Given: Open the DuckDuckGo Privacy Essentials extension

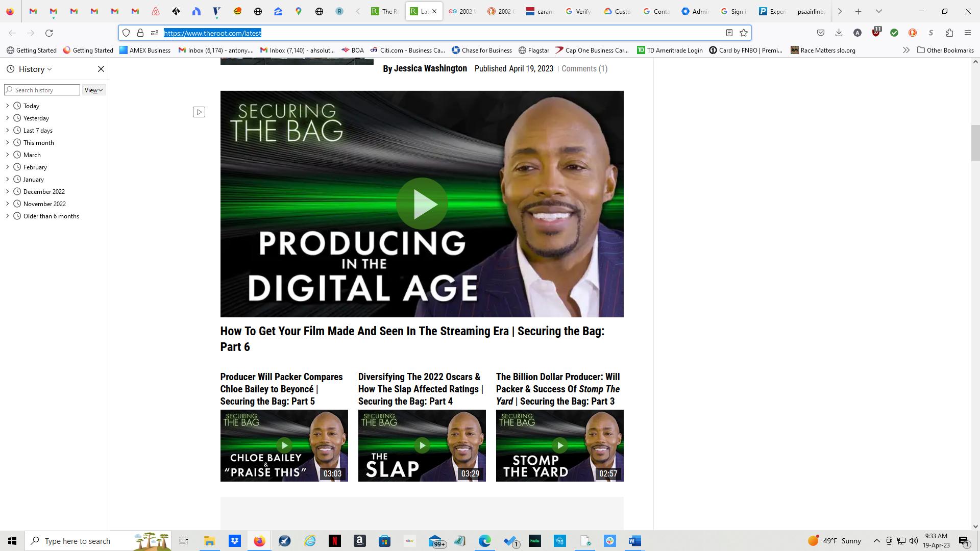Looking at the screenshot, I should click(x=913, y=33).
